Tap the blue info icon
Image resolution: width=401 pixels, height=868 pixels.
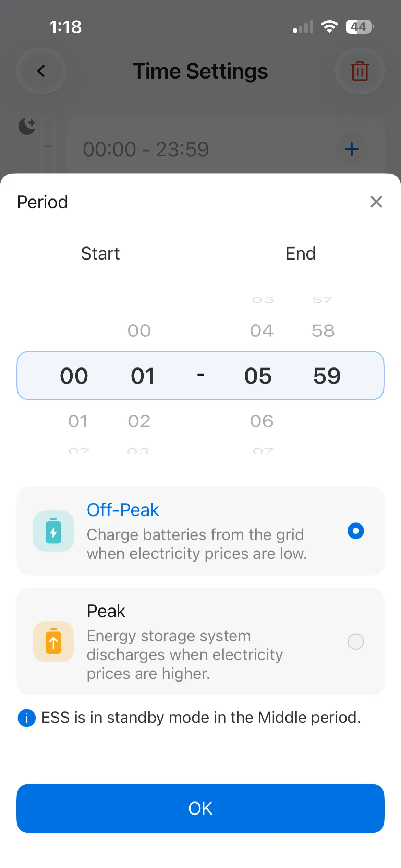(27, 718)
